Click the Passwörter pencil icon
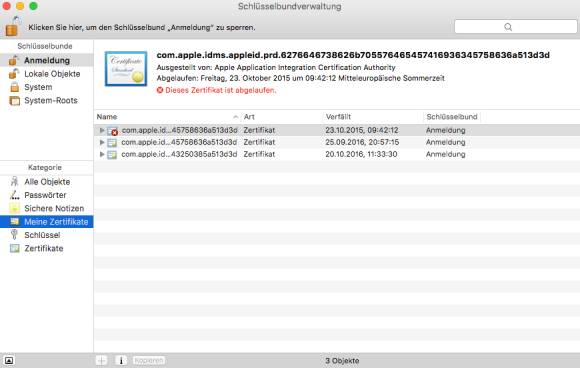The height and width of the screenshot is (368, 580). pos(14,195)
